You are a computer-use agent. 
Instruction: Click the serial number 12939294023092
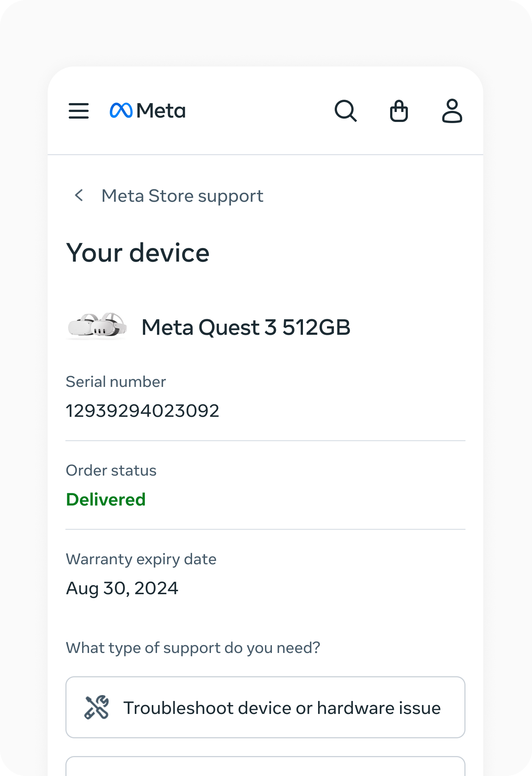143,411
